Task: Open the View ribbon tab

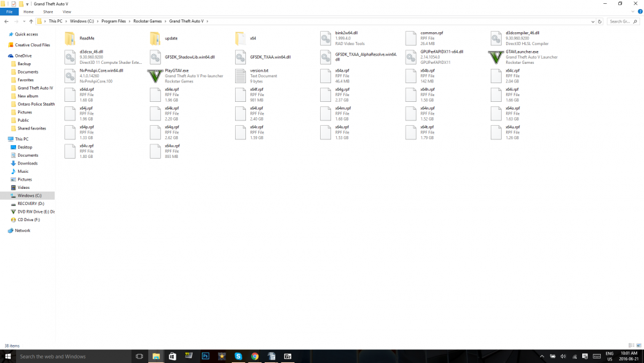Action: (66, 12)
